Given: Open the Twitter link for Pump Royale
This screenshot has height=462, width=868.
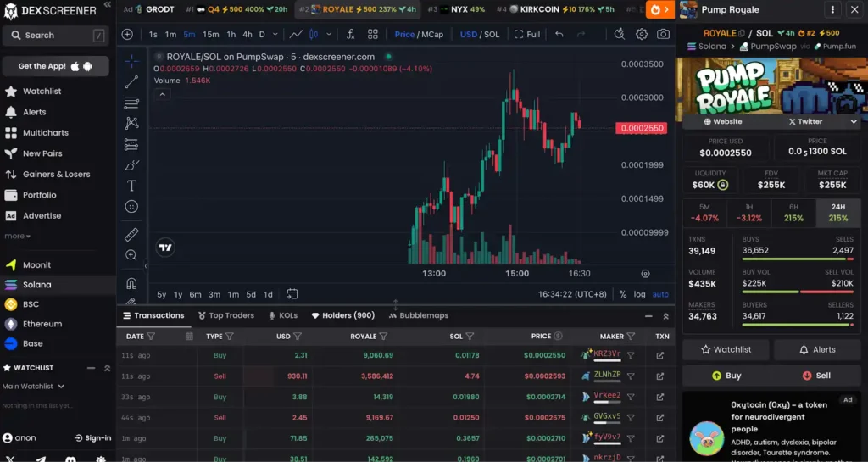Looking at the screenshot, I should click(805, 122).
